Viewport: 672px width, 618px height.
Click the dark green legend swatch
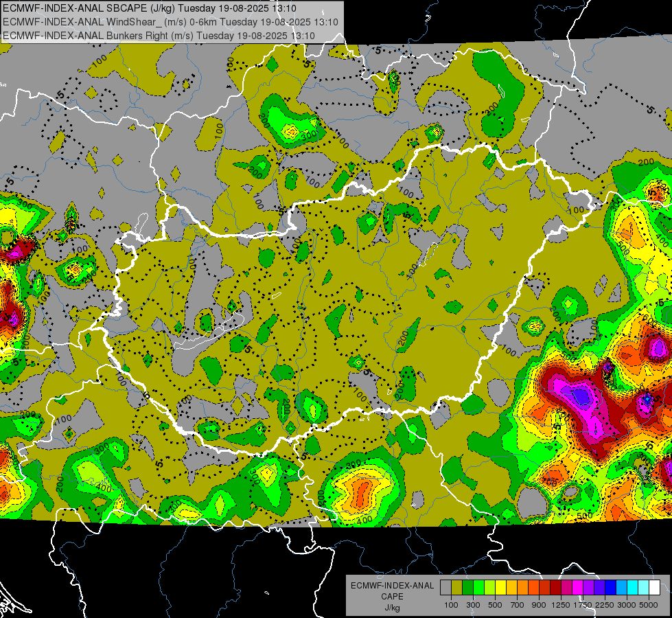[x=467, y=588]
